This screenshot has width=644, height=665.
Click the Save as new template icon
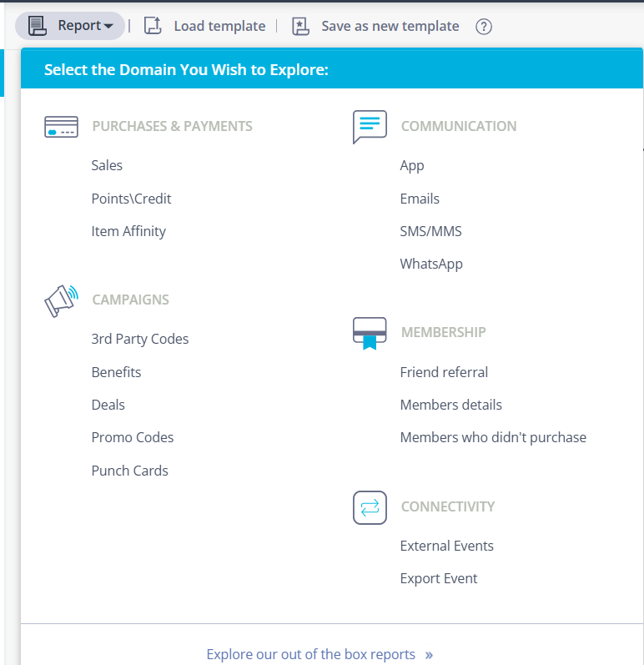300,27
